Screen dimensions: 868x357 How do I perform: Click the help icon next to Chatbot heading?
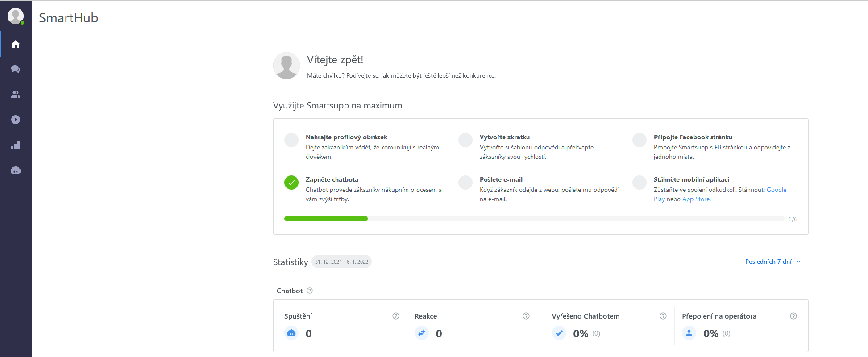tap(310, 291)
